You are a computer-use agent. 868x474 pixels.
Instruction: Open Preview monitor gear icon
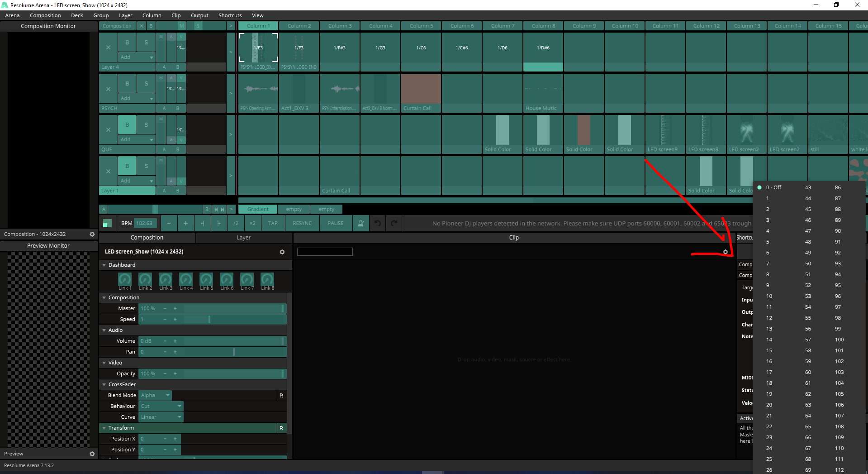(92, 454)
